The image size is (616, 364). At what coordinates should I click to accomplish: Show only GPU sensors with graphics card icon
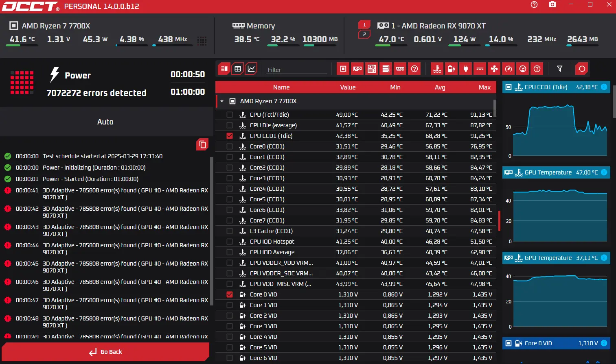pos(357,69)
